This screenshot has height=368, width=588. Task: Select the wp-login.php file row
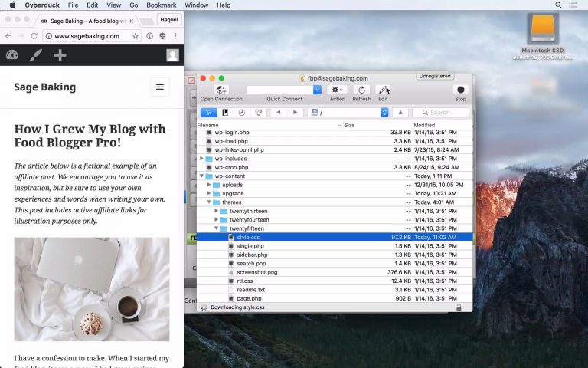point(335,133)
